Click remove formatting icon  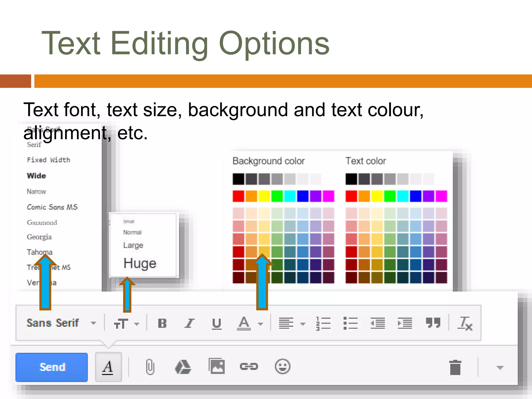pyautogui.click(x=465, y=324)
